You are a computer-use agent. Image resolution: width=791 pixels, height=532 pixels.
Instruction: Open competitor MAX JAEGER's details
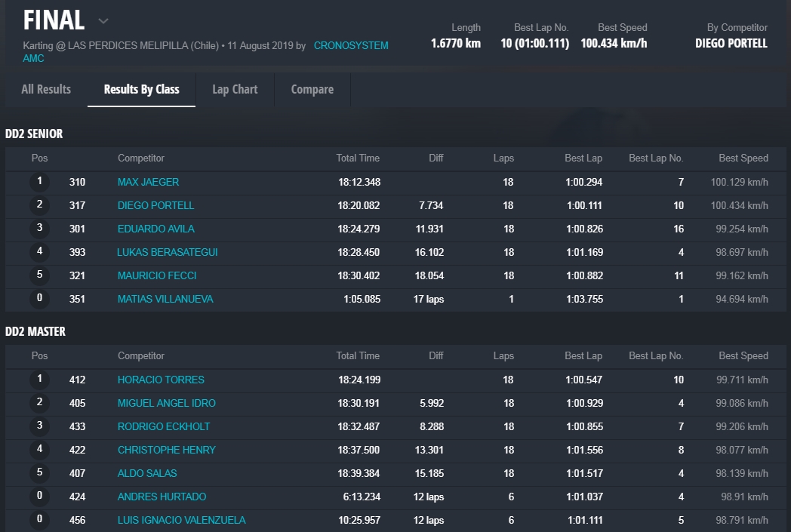tap(148, 182)
